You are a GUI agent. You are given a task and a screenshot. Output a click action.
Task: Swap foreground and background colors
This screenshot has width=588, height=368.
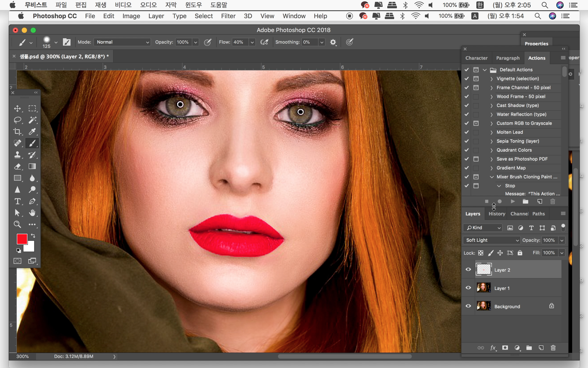click(33, 236)
